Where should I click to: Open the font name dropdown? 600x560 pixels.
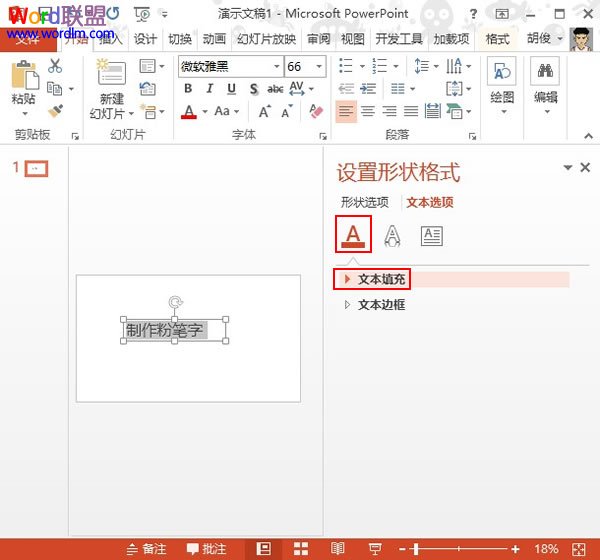click(277, 67)
